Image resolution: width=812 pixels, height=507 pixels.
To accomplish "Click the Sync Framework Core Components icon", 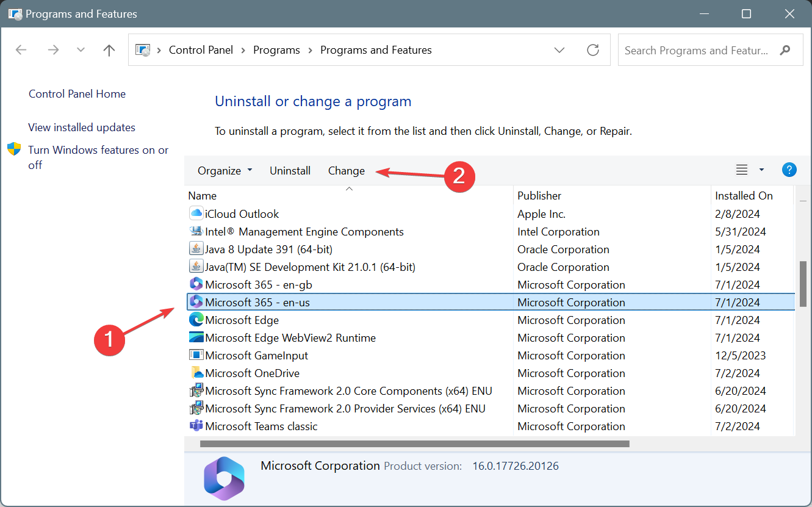I will 196,391.
